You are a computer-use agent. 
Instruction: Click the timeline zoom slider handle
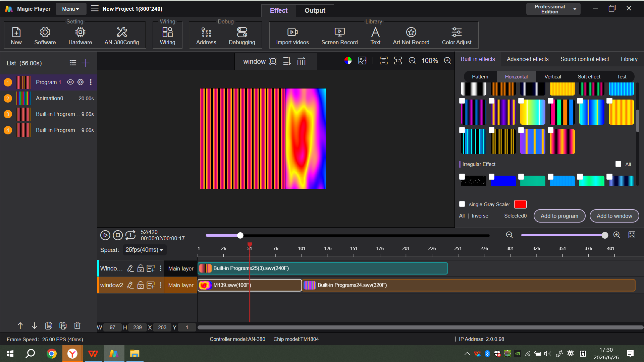click(x=605, y=235)
